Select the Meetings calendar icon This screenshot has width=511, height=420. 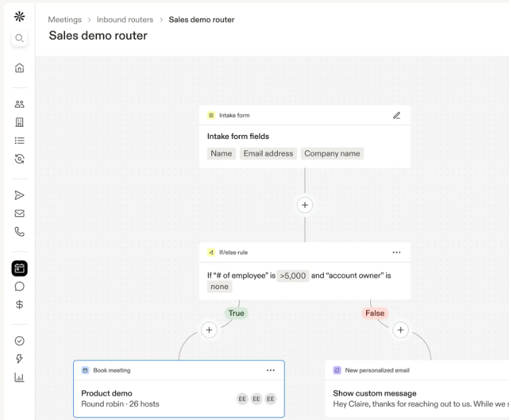coord(19,268)
